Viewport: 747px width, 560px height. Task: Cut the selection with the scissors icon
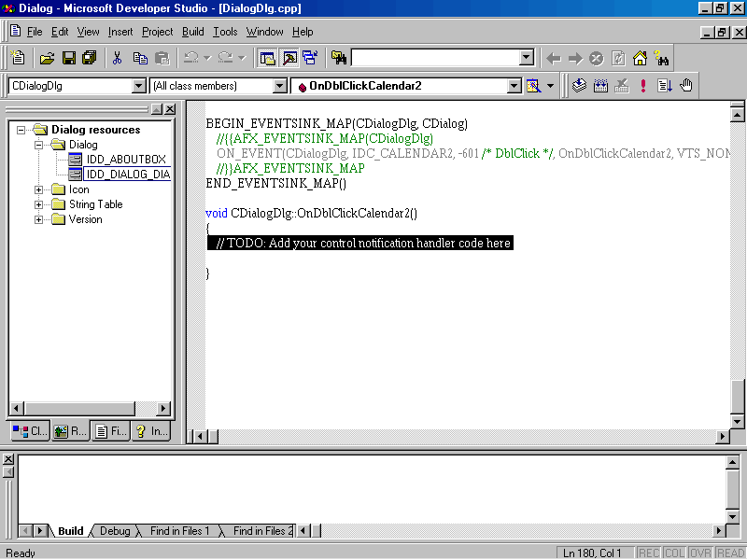click(117, 58)
